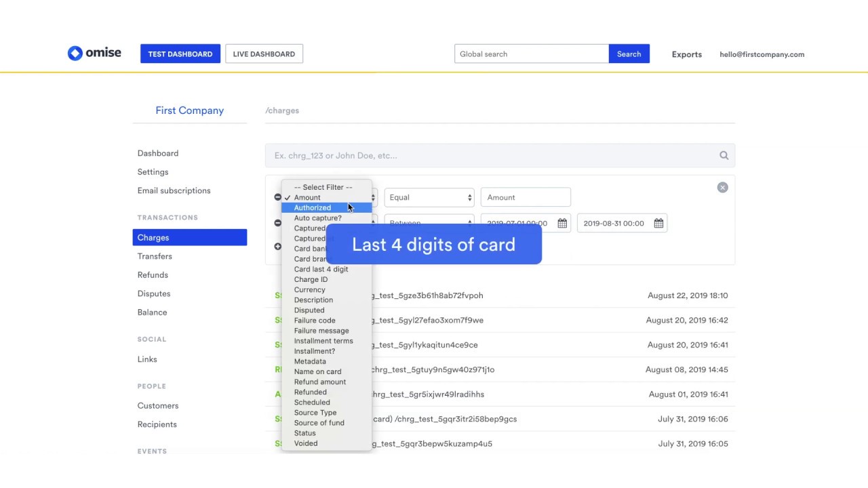This screenshot has height=488, width=868.
Task: Go to Disputes in the sidebar
Action: tap(154, 293)
